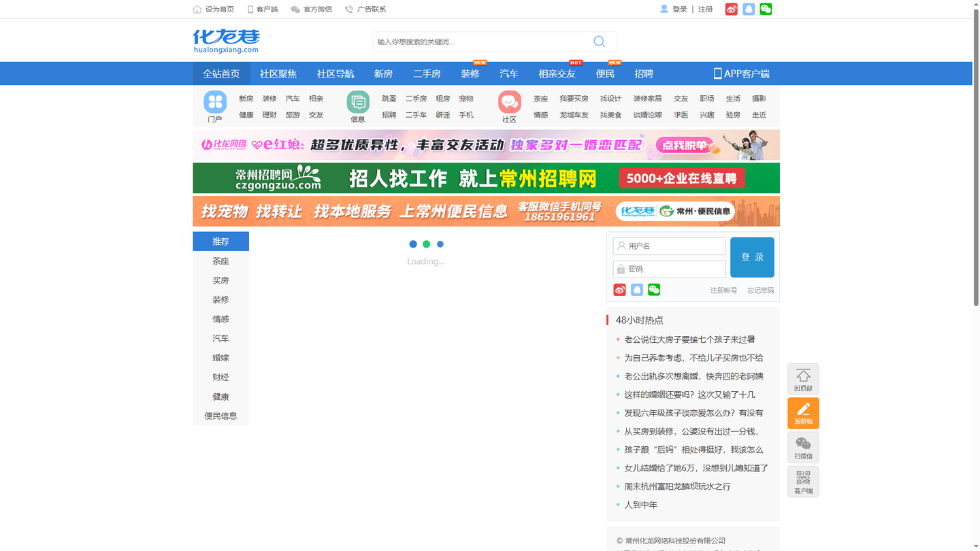Click the pink 社区 chat icon

(x=510, y=102)
